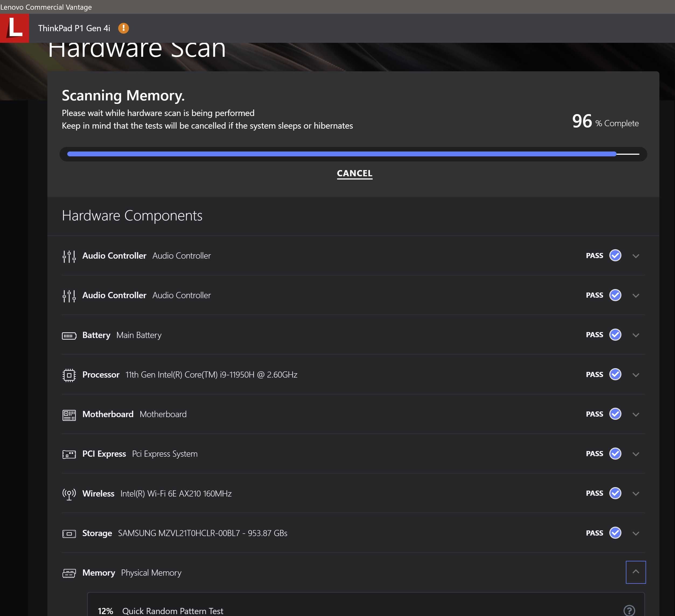Expand the Motherboard test results
The image size is (675, 616).
pyautogui.click(x=635, y=414)
